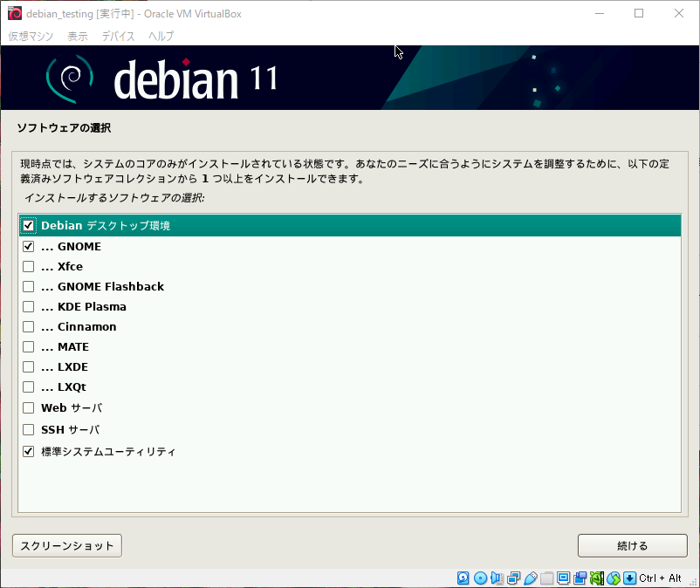This screenshot has width=700, height=588.
Task: Toggle the Debian デスクトップ環境 checkbox
Action: pos(29,225)
